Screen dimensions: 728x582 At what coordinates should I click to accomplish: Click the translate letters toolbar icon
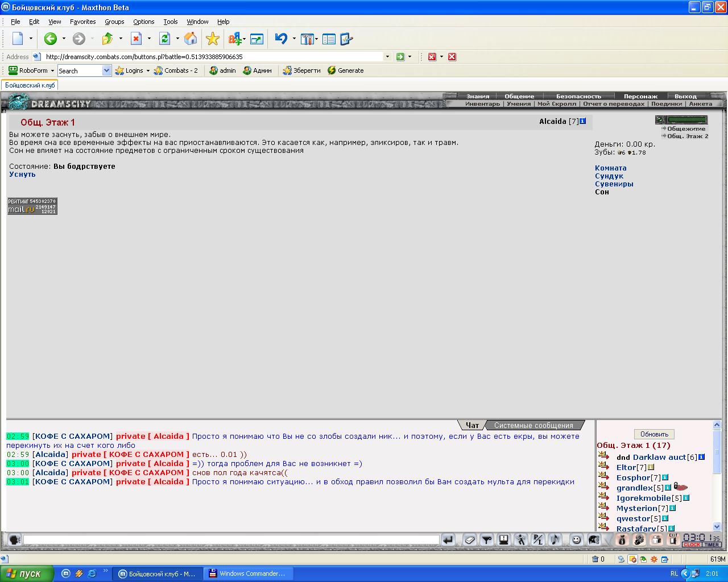(234, 39)
